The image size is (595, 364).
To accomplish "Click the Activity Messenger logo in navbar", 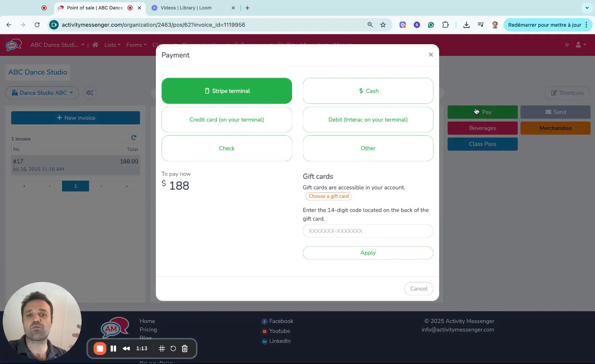I will [x=13, y=45].
